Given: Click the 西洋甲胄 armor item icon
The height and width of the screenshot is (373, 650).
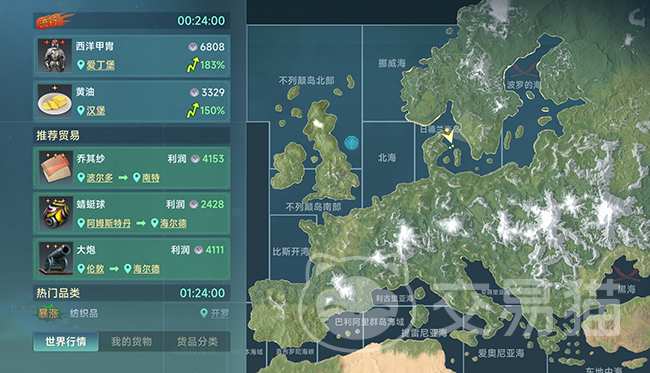Looking at the screenshot, I should (x=54, y=56).
